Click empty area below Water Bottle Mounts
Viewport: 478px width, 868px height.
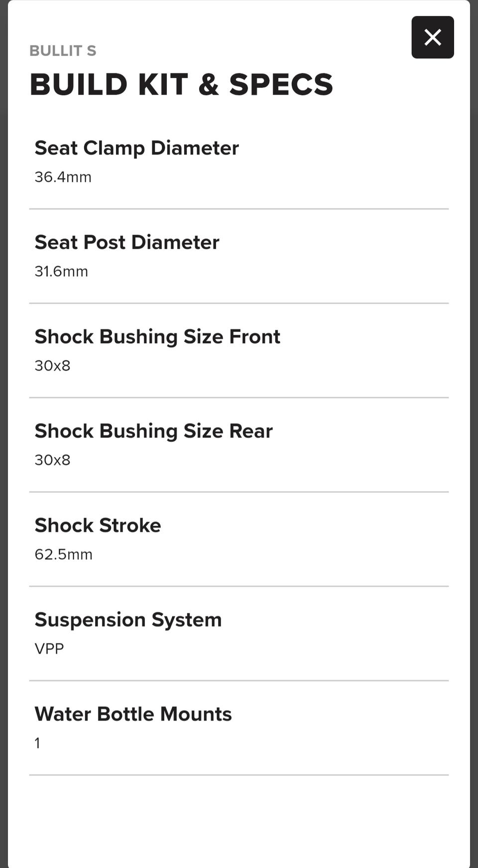click(239, 821)
